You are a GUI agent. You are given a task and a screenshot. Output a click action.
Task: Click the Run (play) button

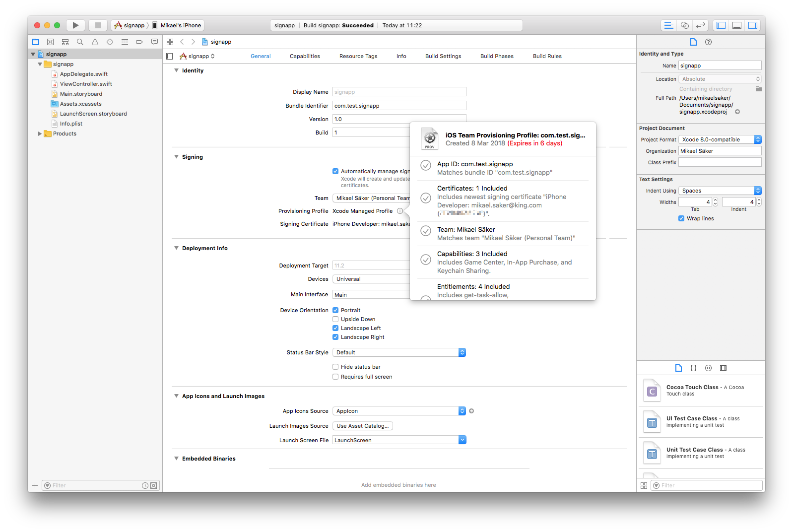(75, 25)
